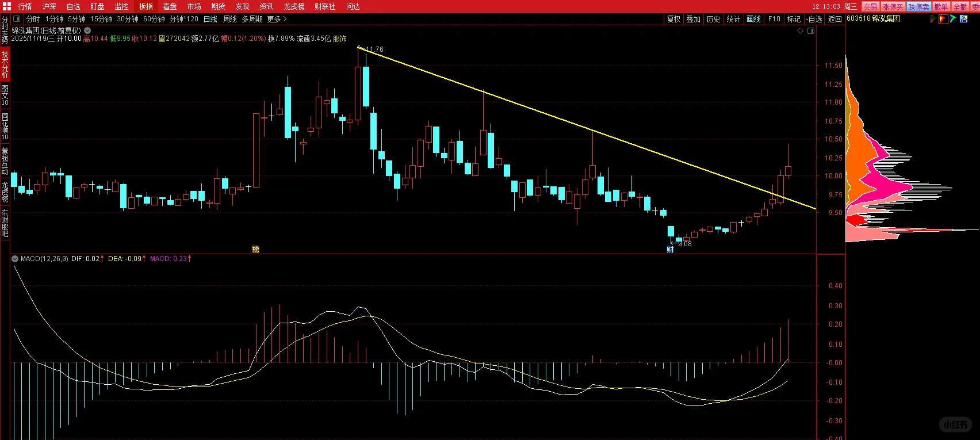Switch to 分钟*120 period
This screenshot has width=980, height=440.
pyautogui.click(x=184, y=19)
